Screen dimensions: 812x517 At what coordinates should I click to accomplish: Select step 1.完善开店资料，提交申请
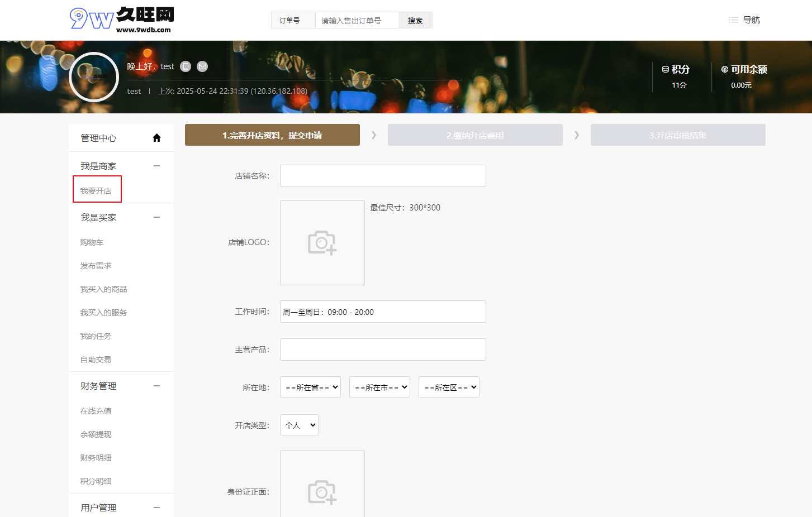[x=272, y=135]
